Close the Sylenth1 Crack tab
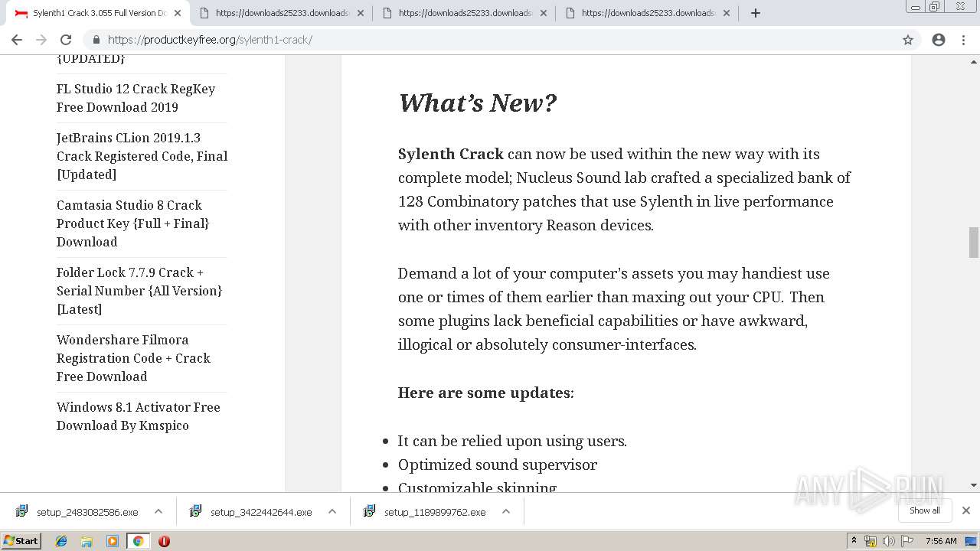 click(178, 13)
